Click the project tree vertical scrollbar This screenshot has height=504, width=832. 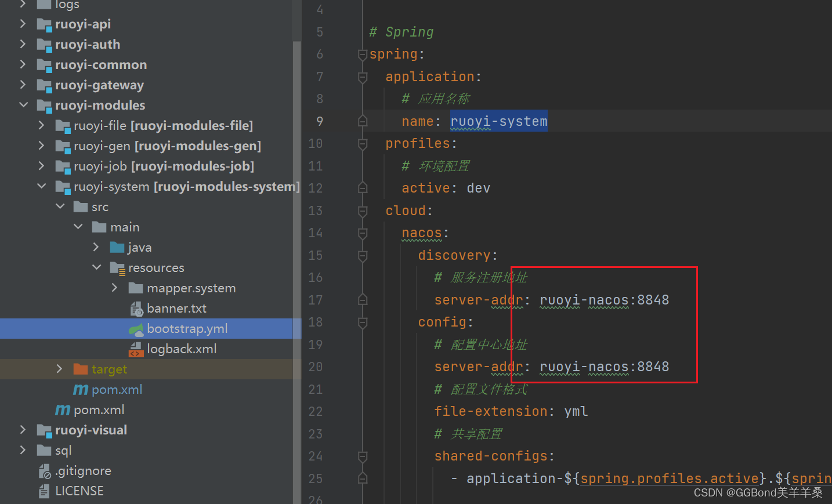[x=297, y=273]
